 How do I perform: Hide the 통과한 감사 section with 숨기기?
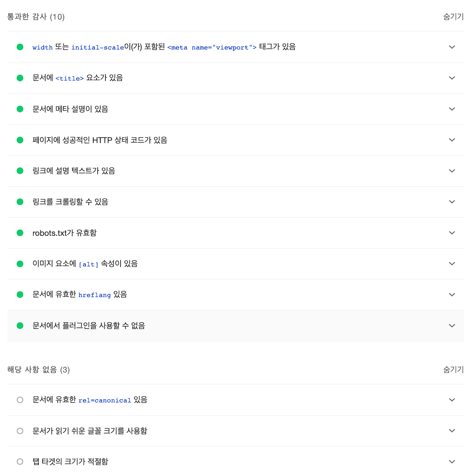pyautogui.click(x=453, y=17)
